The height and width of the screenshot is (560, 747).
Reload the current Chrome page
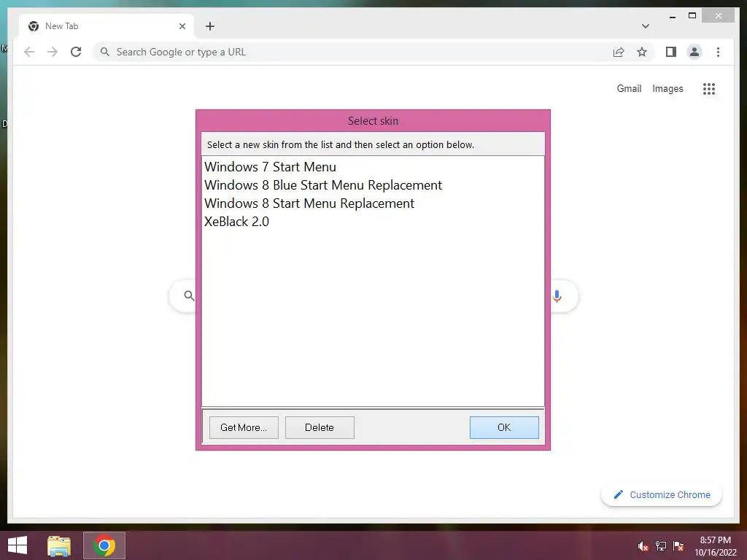click(x=76, y=52)
